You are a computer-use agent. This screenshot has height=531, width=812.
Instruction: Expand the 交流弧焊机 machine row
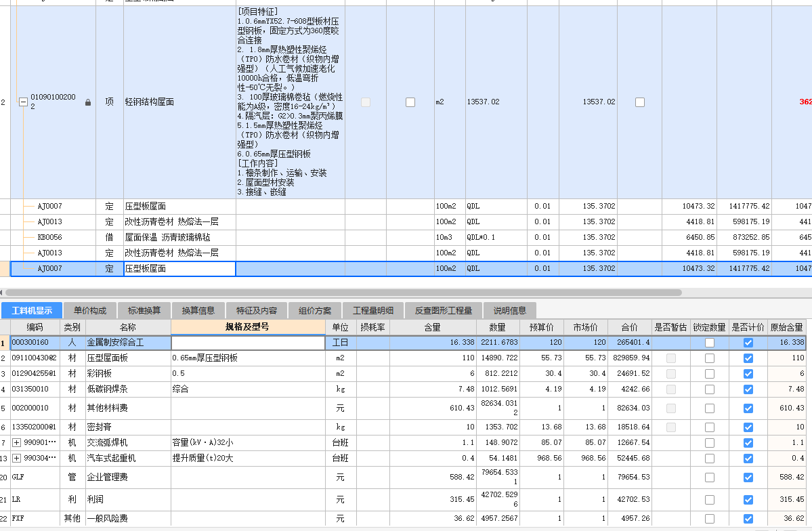(x=16, y=443)
